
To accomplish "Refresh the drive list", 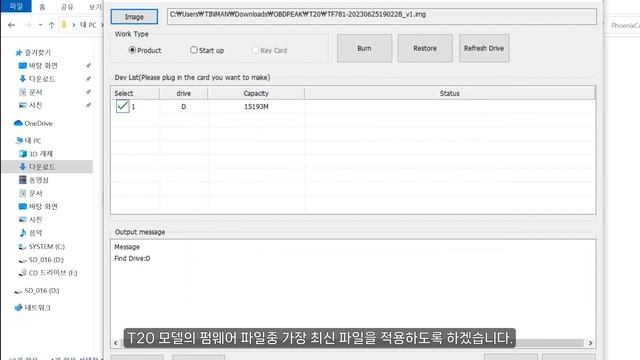I will [x=484, y=48].
